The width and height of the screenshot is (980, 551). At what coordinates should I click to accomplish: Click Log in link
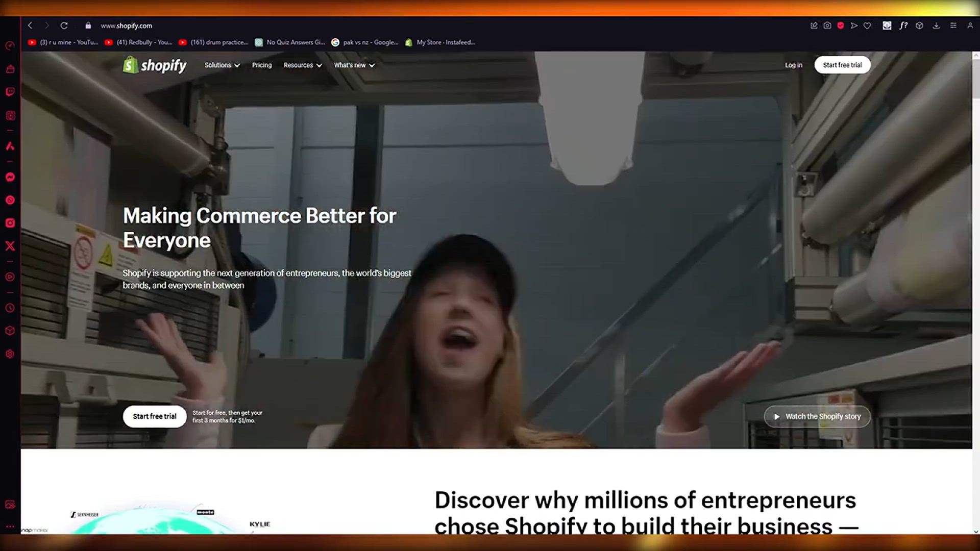(x=793, y=65)
